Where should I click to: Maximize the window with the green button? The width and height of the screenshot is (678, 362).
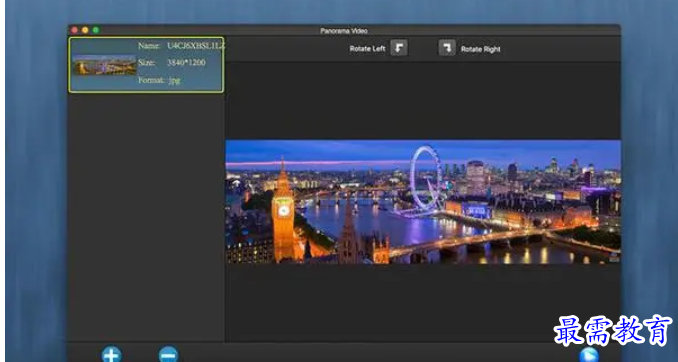pos(96,30)
